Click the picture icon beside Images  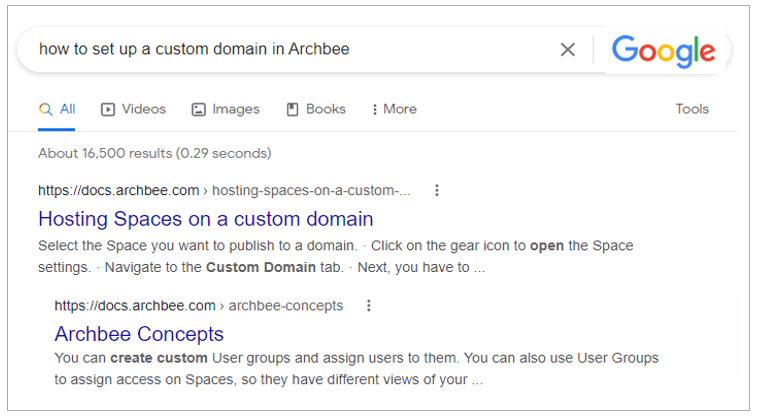pyautogui.click(x=198, y=110)
